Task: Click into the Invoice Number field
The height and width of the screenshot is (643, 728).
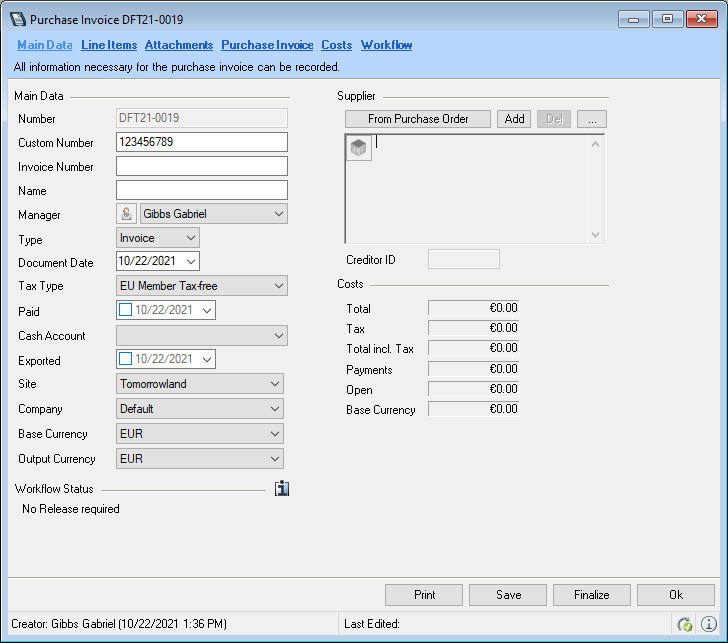Action: [x=202, y=166]
